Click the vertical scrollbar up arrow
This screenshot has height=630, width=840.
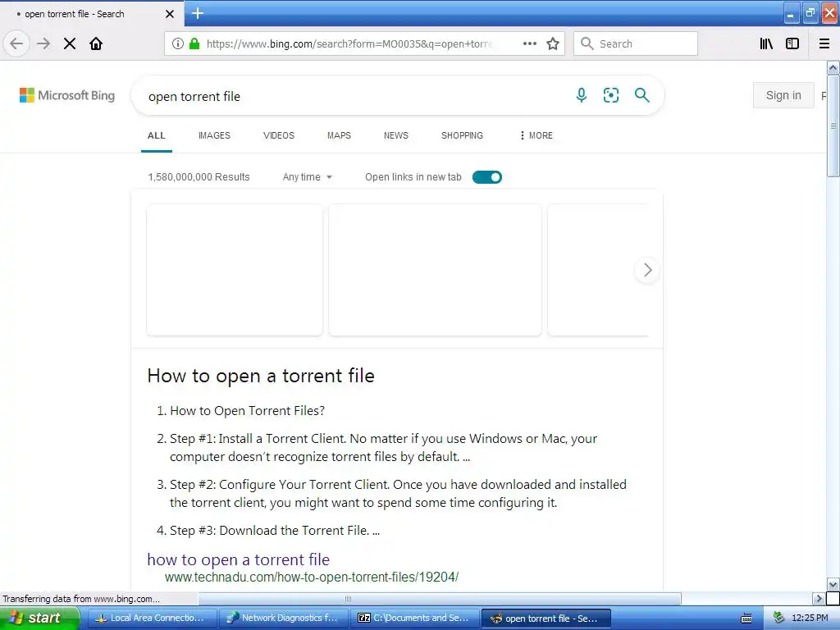833,68
